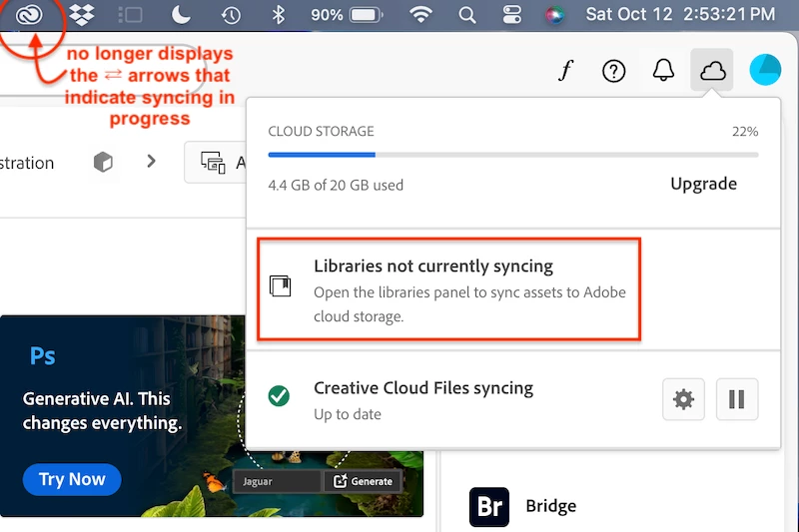This screenshot has height=532, width=799.
Task: Select Libraries not currently syncing heading
Action: tap(433, 266)
